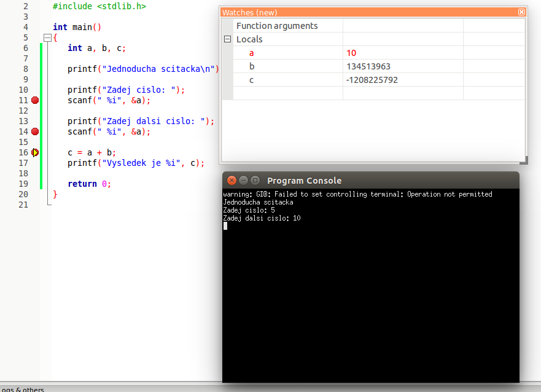541x392 pixels.
Task: Maximize the Program Console window
Action: point(255,181)
